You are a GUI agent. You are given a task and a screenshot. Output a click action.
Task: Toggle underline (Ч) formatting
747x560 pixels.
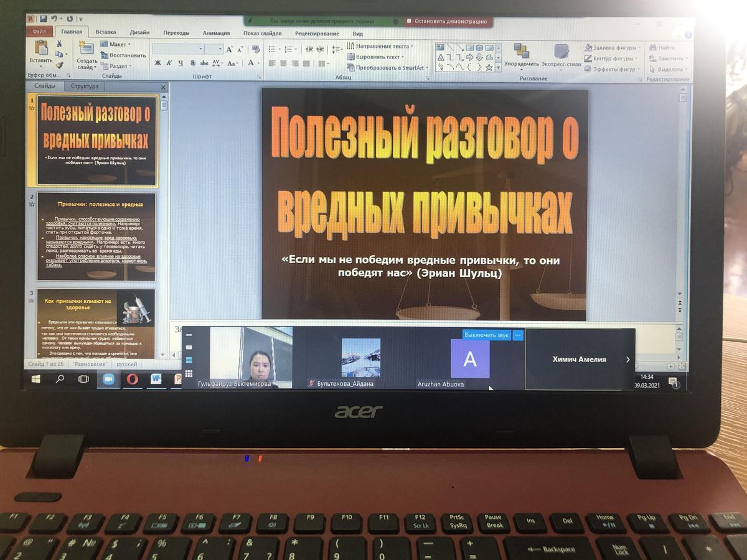tap(181, 63)
